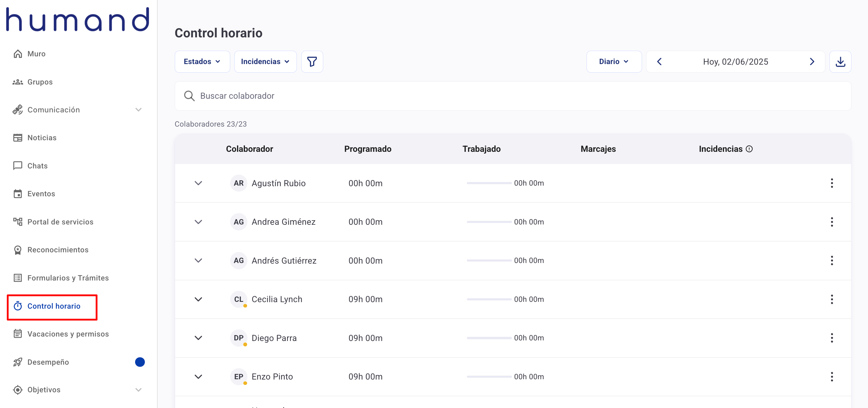The image size is (868, 408).
Task: Open the Diario period dropdown
Action: [614, 62]
